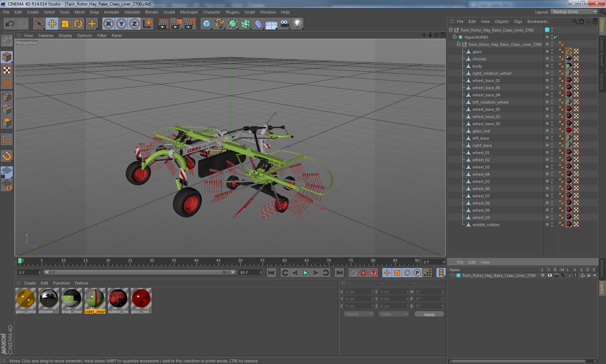Click the Apply button
This screenshot has height=364, width=606.
tap(429, 314)
